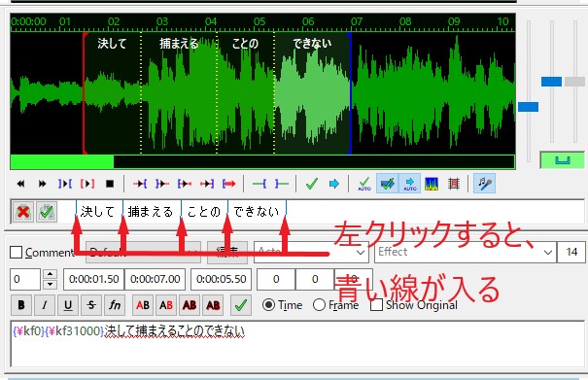
Task: Click the layer number field showing 0
Action: coord(24,280)
